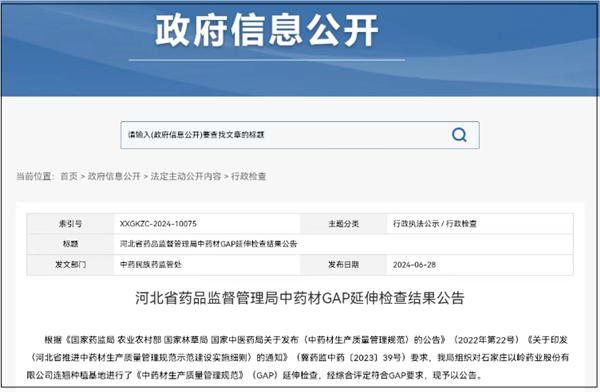
Task: Click the 政府信息公开 banner title
Action: (x=267, y=31)
